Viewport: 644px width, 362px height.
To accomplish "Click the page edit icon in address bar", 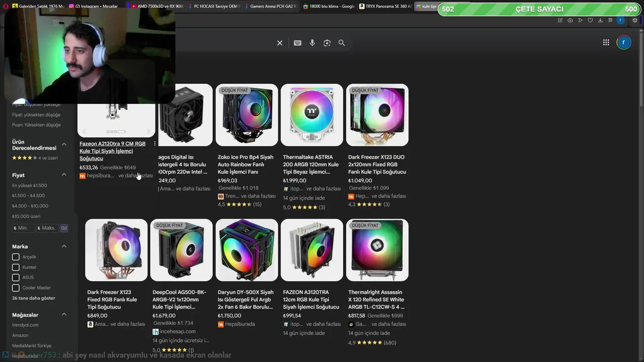I will [x=560, y=20].
